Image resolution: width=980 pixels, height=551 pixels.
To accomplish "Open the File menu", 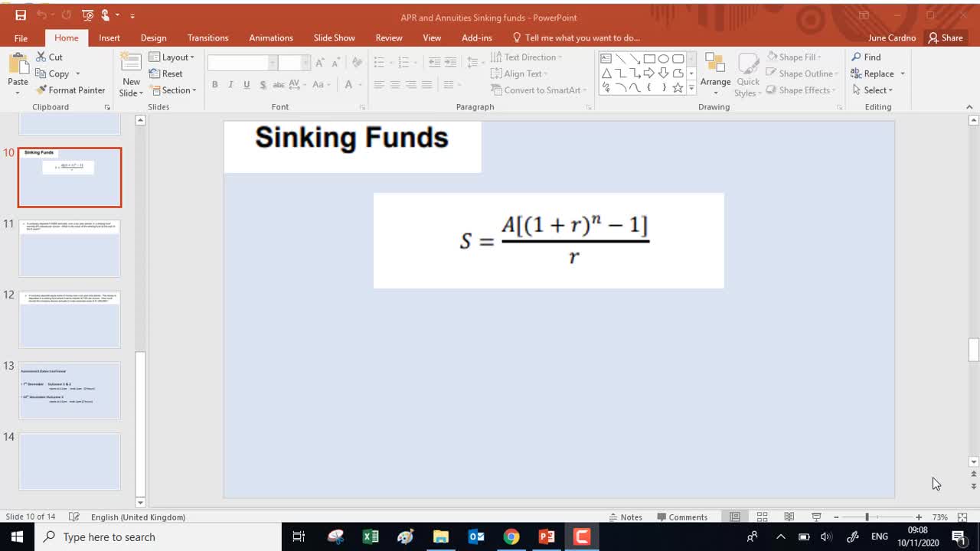I will (21, 37).
